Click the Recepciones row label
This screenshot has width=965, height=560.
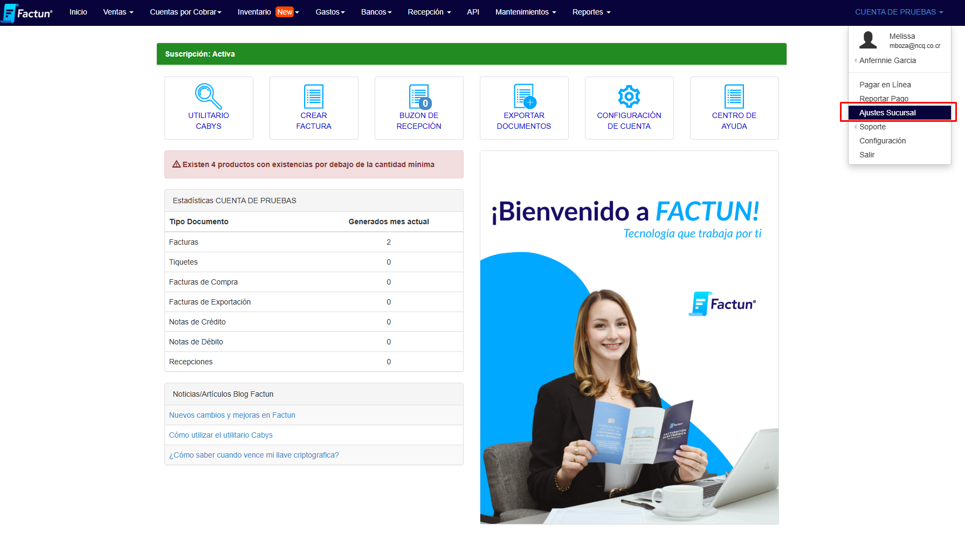pyautogui.click(x=191, y=362)
